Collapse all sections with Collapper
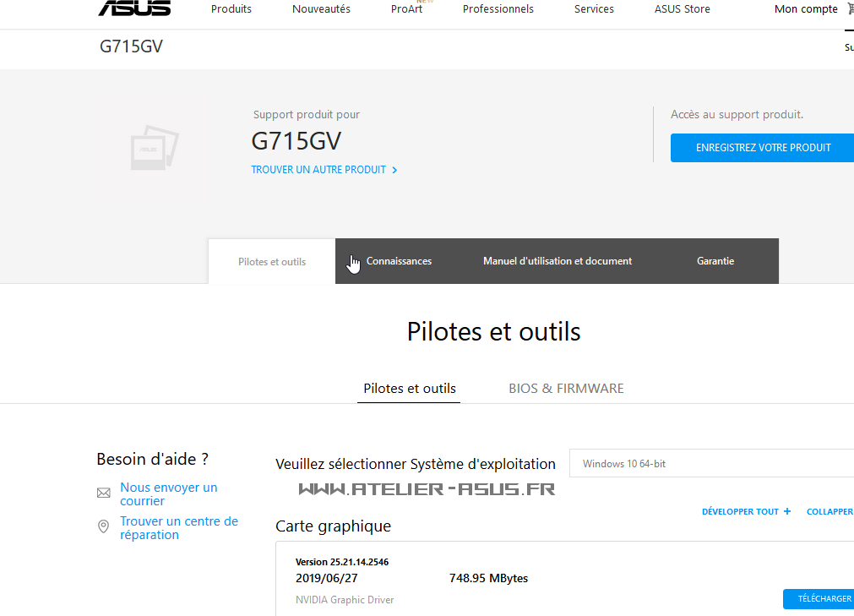The width and height of the screenshot is (854, 616). coord(830,511)
